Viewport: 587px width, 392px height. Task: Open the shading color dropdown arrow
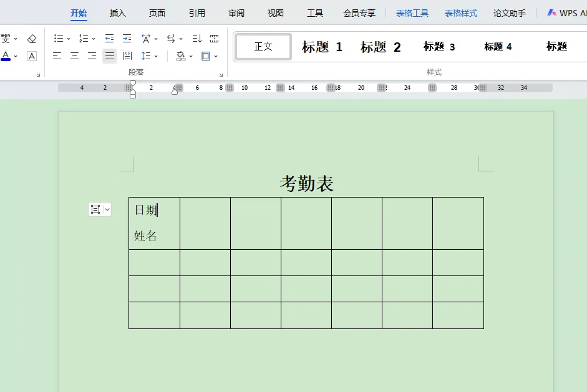(x=191, y=56)
